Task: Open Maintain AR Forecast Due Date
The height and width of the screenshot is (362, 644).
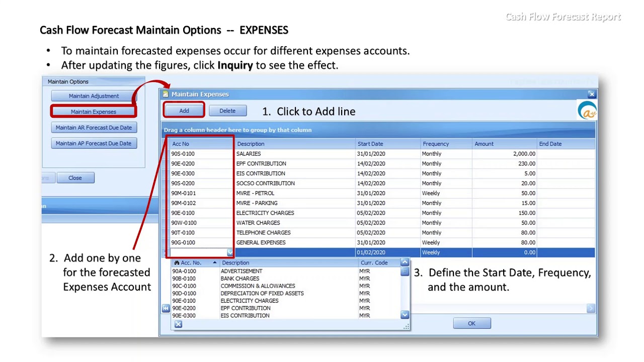Action: pyautogui.click(x=94, y=128)
